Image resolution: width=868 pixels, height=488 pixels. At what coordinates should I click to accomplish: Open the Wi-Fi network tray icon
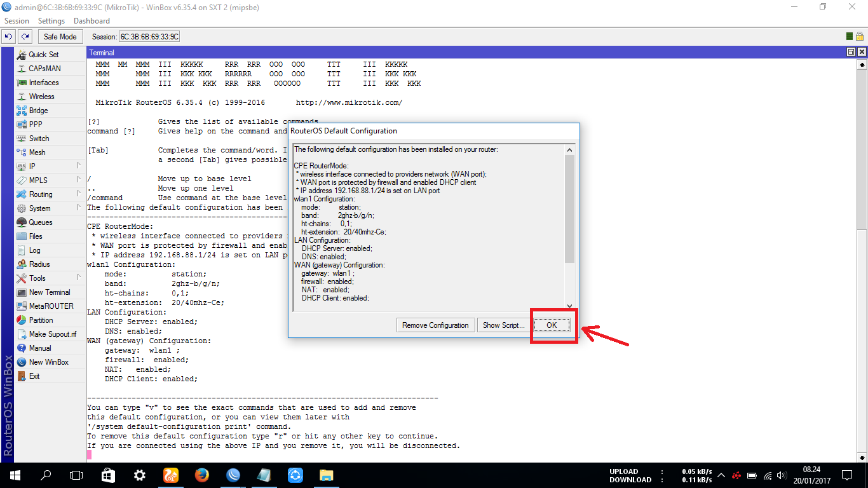[767, 475]
